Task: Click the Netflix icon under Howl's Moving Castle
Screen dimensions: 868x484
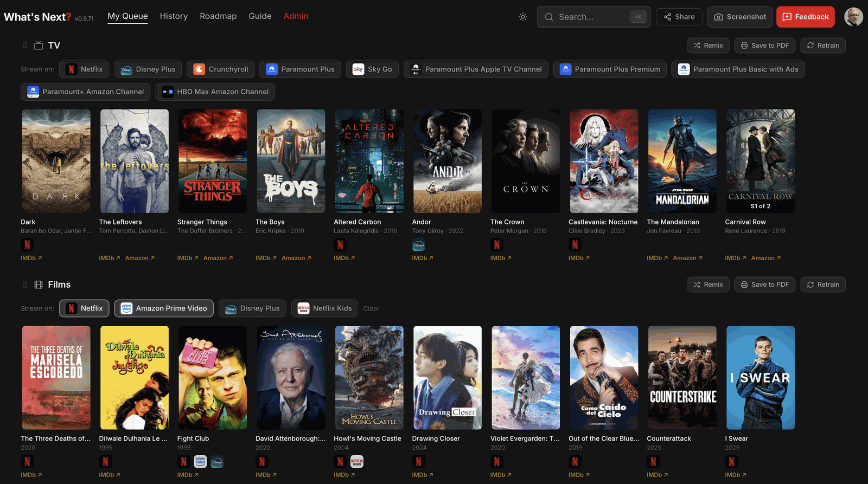Action: pyautogui.click(x=340, y=462)
